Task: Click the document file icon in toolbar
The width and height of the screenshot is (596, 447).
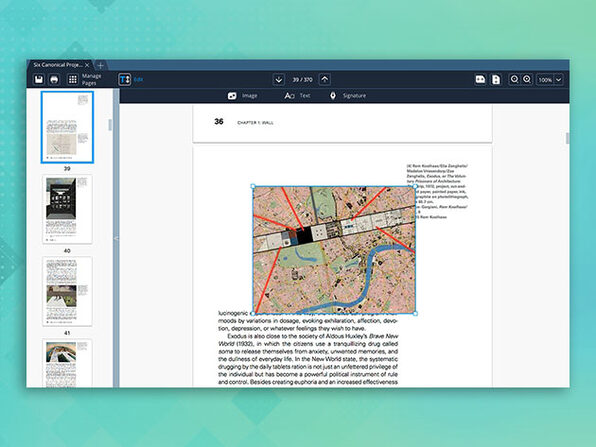Action: (x=496, y=79)
